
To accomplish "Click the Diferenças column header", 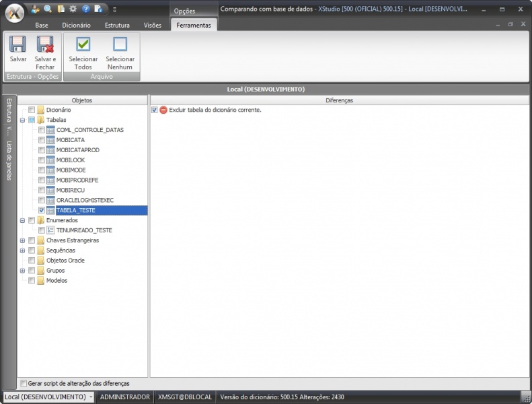I will point(339,100).
